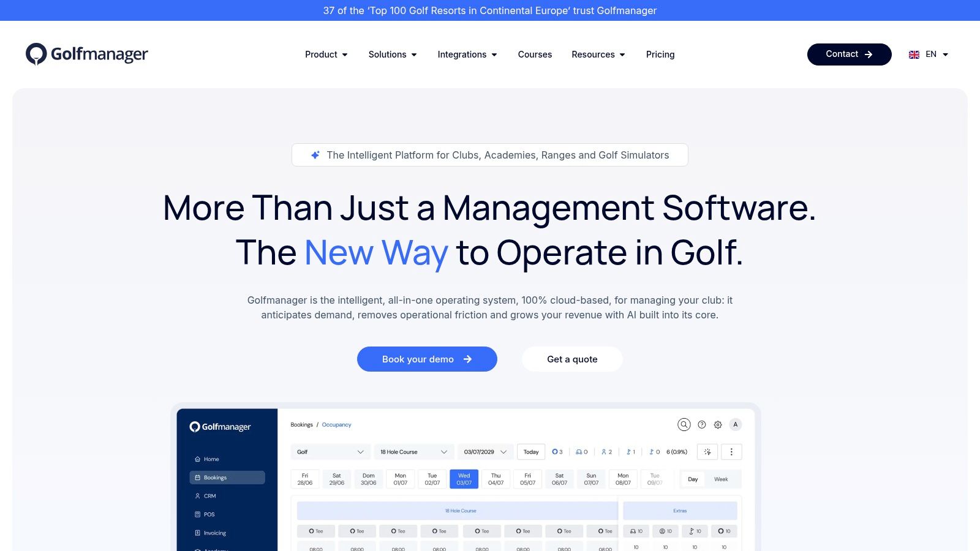Click the 6 (0.9%) occupancy value
Viewport: 980px width, 551px height.
click(x=677, y=452)
